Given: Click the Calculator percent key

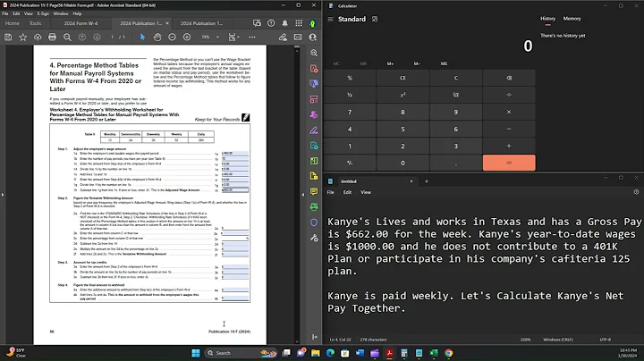Looking at the screenshot, I should (350, 78).
